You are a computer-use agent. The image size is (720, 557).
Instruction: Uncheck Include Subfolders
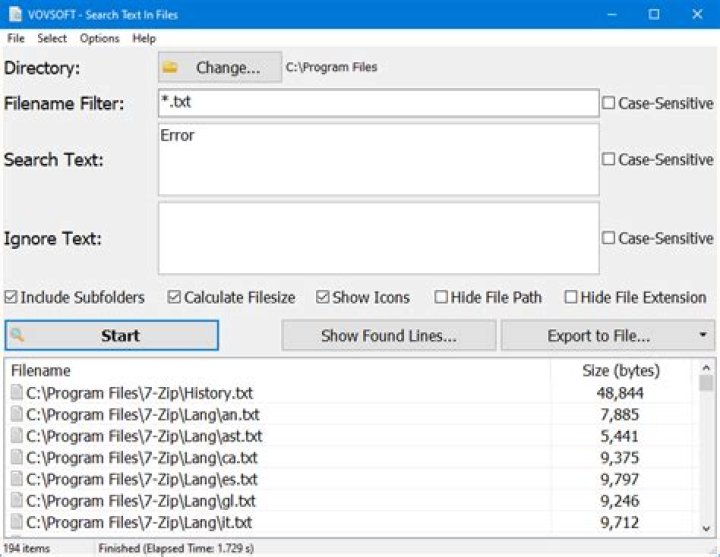coord(11,297)
